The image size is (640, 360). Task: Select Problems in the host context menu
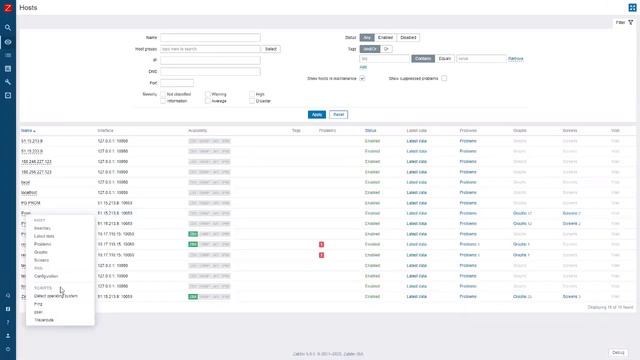(42, 244)
